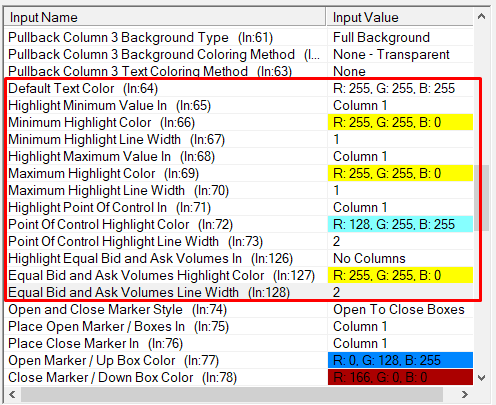This screenshot has height=405, width=496.
Task: Click the vertical scrollbar thumb
Action: (481, 198)
